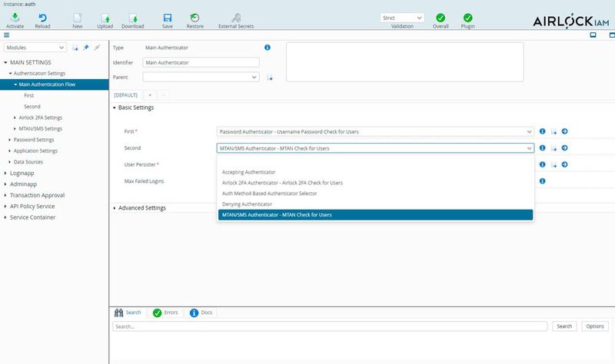The height and width of the screenshot is (364, 615).
Task: Click the Identifier input field
Action: (201, 62)
